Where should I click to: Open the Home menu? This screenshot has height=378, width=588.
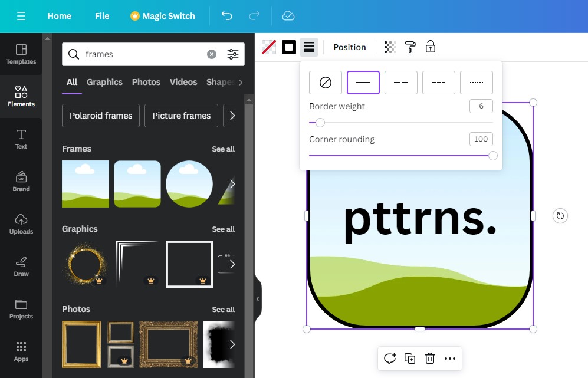59,16
